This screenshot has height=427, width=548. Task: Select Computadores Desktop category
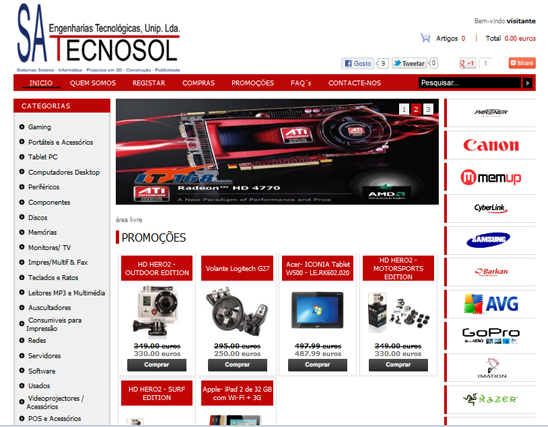64,172
